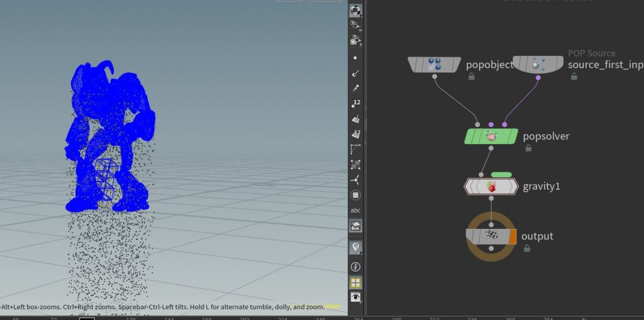Image resolution: width=644 pixels, height=320 pixels.
Task: Click the source_first_inp node label
Action: [606, 65]
